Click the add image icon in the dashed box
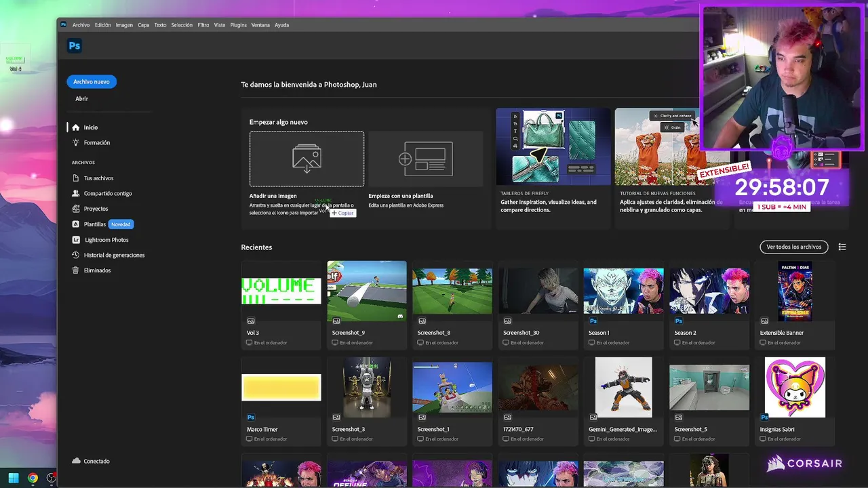This screenshot has height=488, width=868. 307,159
